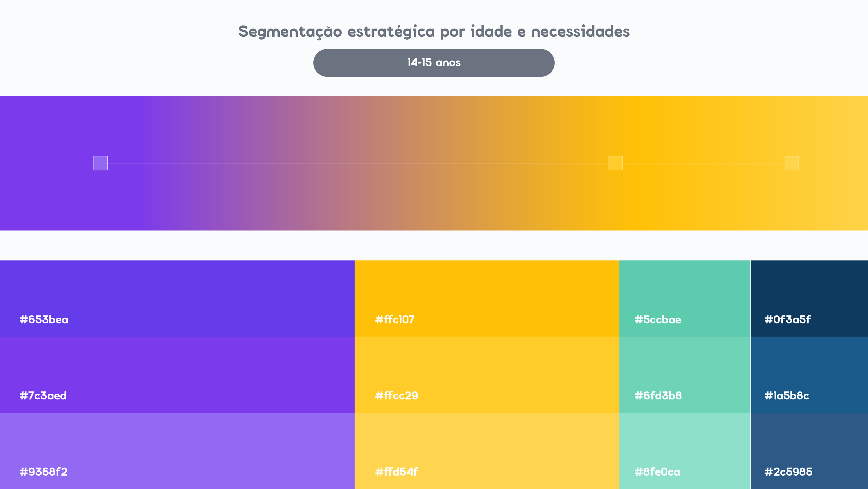
Task: Click the 14-15 anos pill button
Action: tap(434, 63)
